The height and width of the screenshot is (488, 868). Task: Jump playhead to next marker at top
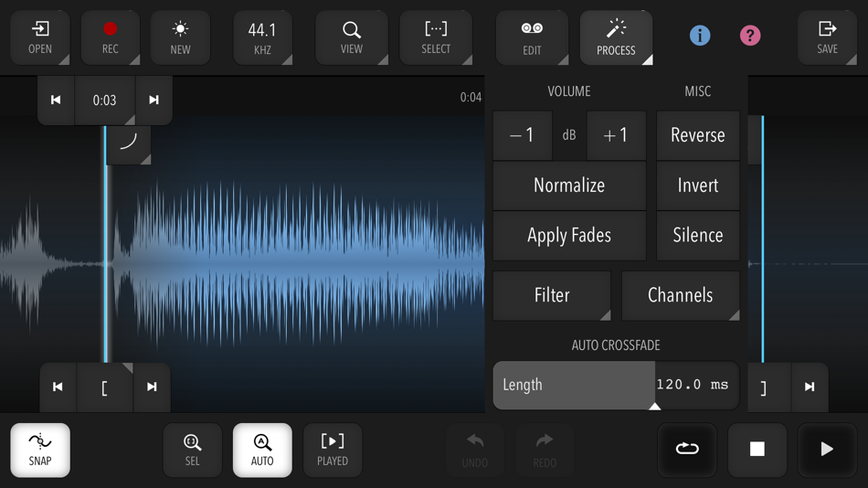coord(153,101)
